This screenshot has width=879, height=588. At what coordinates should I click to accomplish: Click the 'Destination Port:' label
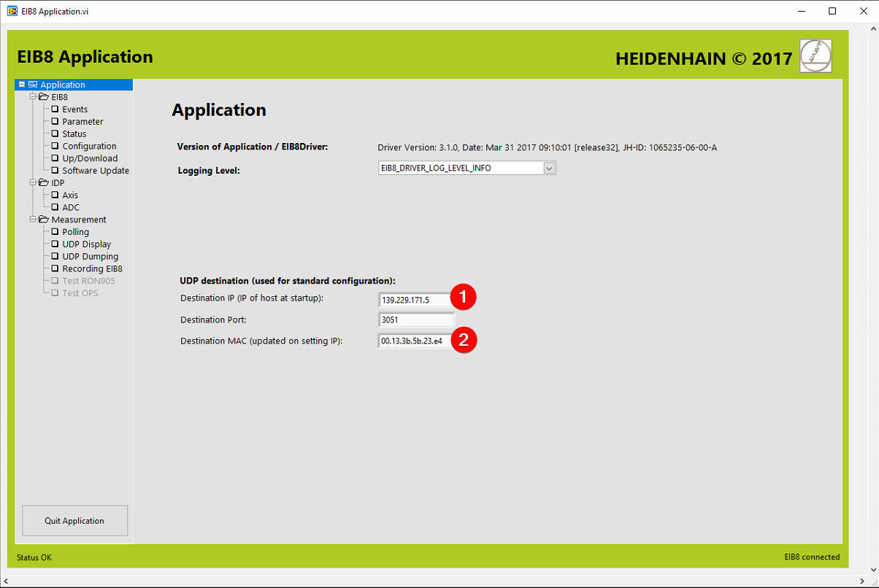click(x=215, y=320)
